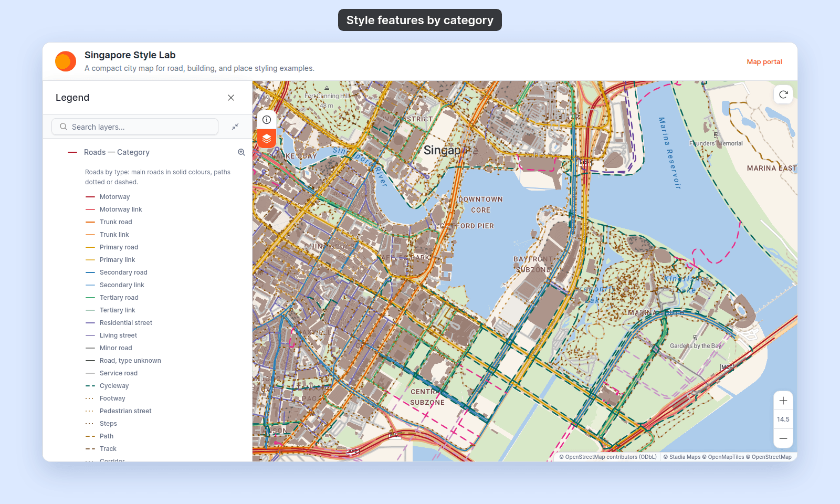The width and height of the screenshot is (840, 504).
Task: Select the Motorway legend swatch
Action: pyautogui.click(x=90, y=197)
